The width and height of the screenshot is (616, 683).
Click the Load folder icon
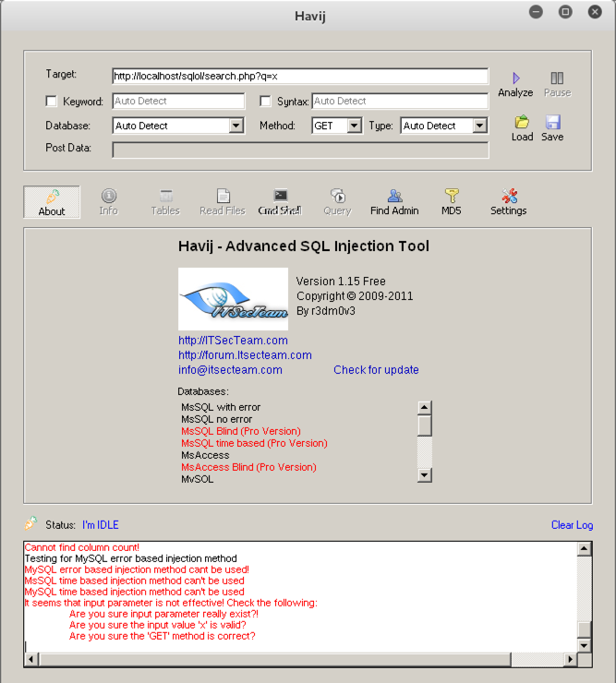coord(522,122)
